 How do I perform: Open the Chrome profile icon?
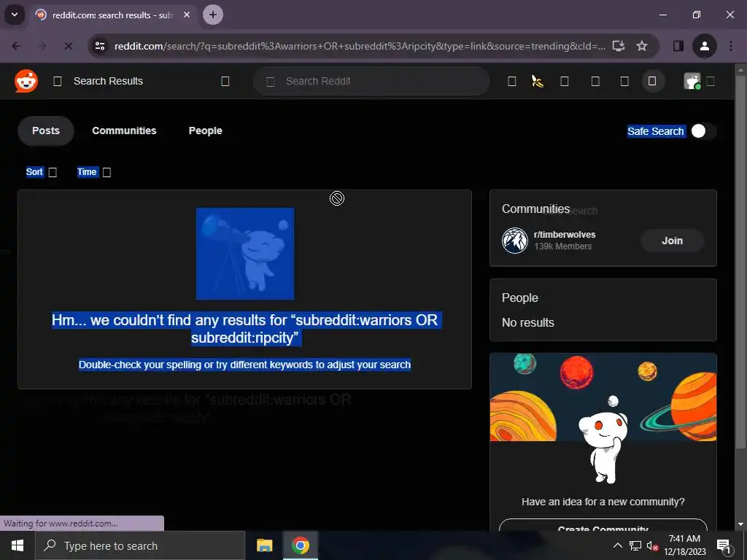[705, 46]
